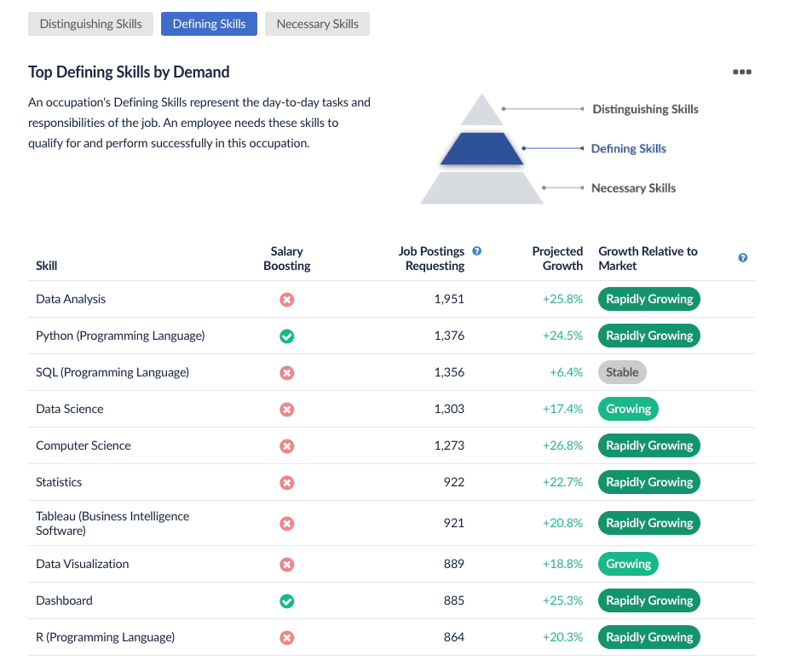Select the Statistics skill name
The height and width of the screenshot is (672, 795).
point(58,482)
